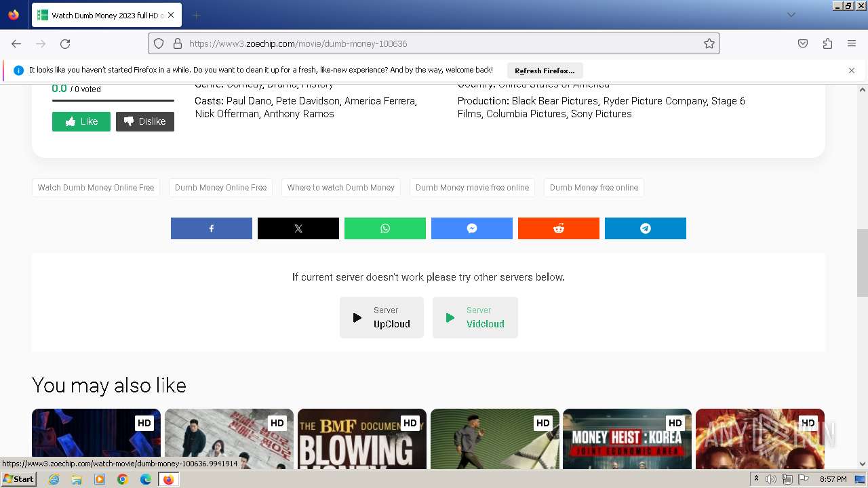The width and height of the screenshot is (868, 488).
Task: Select the Firefox button on the taskbar
Action: click(x=168, y=479)
